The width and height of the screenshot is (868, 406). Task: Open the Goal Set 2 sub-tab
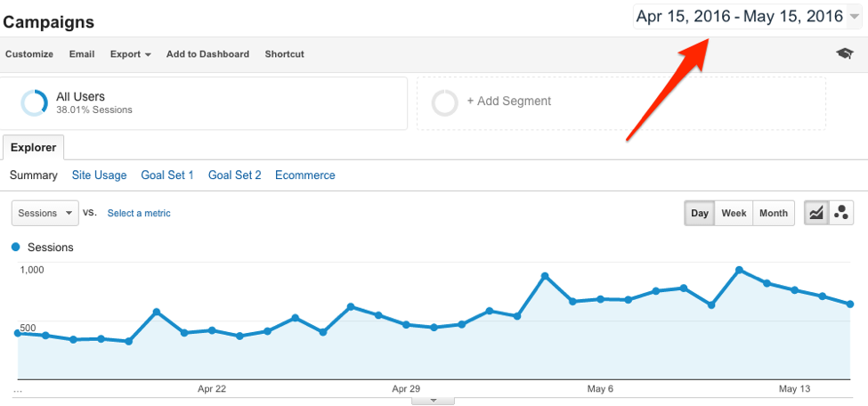point(235,175)
